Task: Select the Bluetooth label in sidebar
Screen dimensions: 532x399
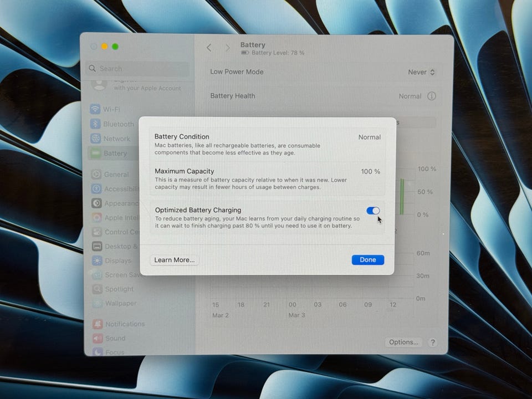Action: (x=119, y=124)
